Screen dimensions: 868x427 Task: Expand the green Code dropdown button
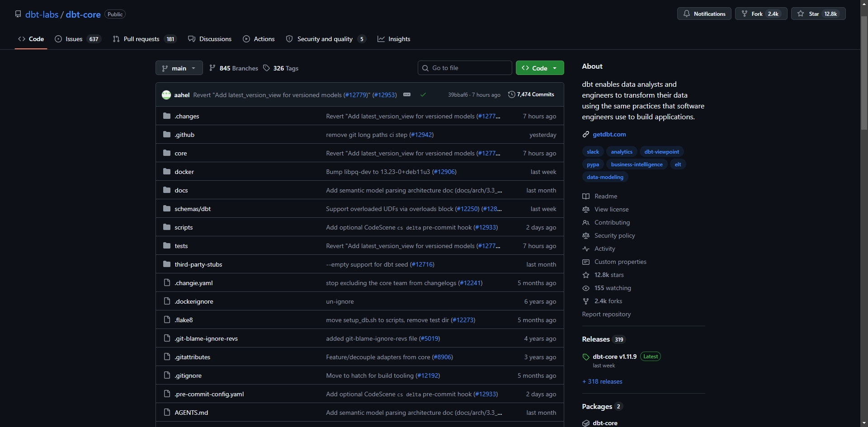(540, 68)
